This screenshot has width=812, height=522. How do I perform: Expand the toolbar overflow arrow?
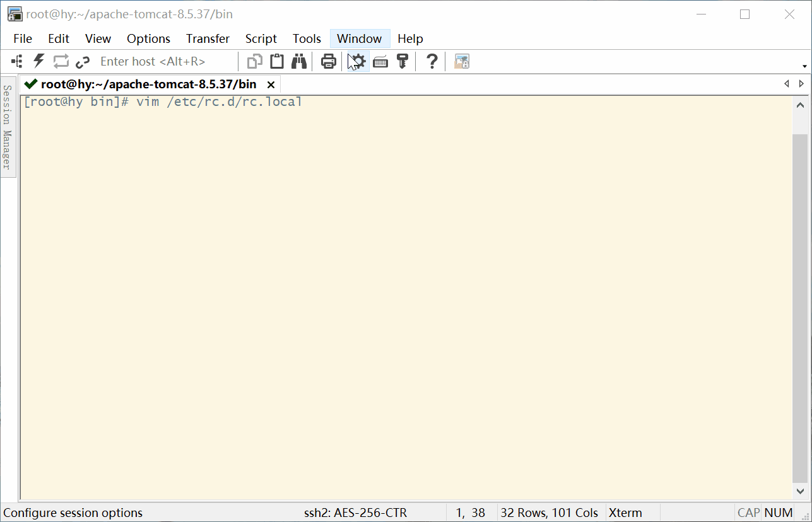804,66
